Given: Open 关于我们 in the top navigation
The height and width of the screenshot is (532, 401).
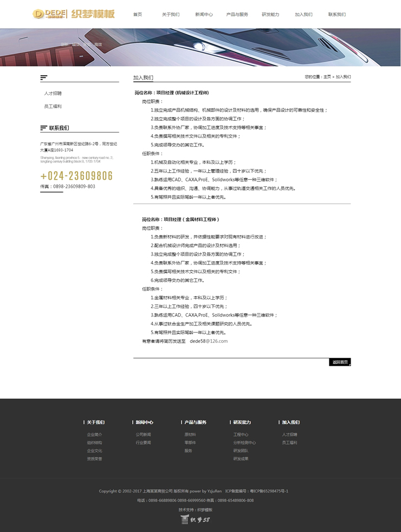Looking at the screenshot, I should [171, 15].
